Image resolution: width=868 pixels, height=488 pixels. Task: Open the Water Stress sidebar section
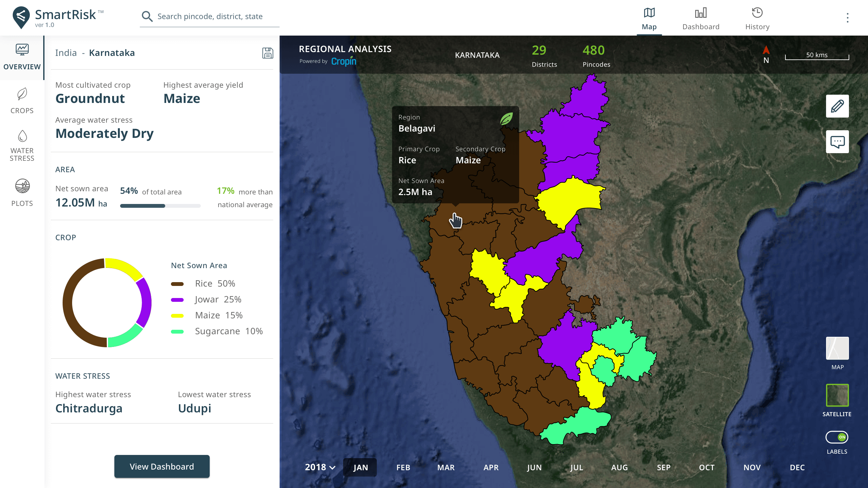coord(22,146)
